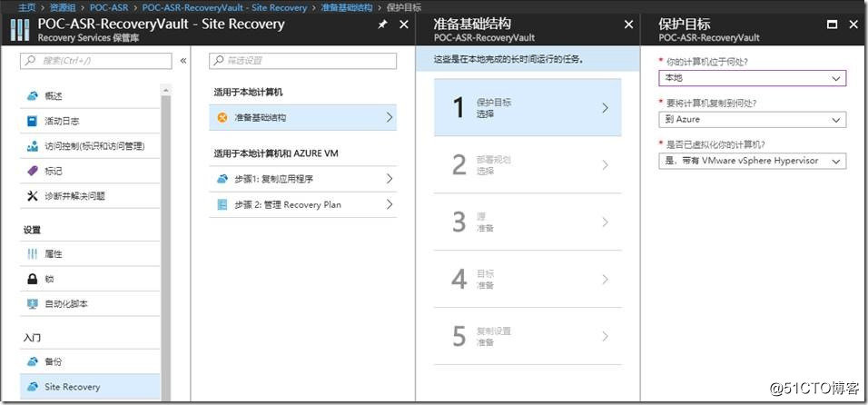
Task: Go to 资源组 breadcrumb
Action: tap(64, 7)
